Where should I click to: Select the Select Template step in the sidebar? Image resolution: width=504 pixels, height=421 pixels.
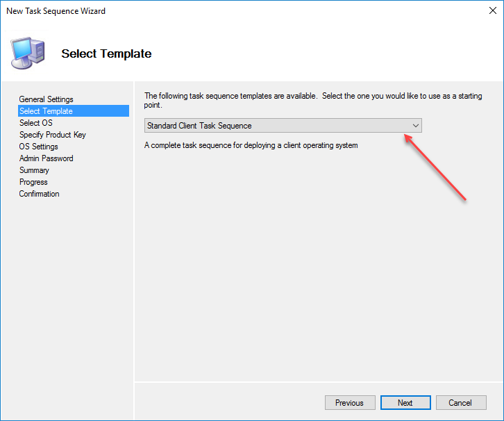point(46,111)
